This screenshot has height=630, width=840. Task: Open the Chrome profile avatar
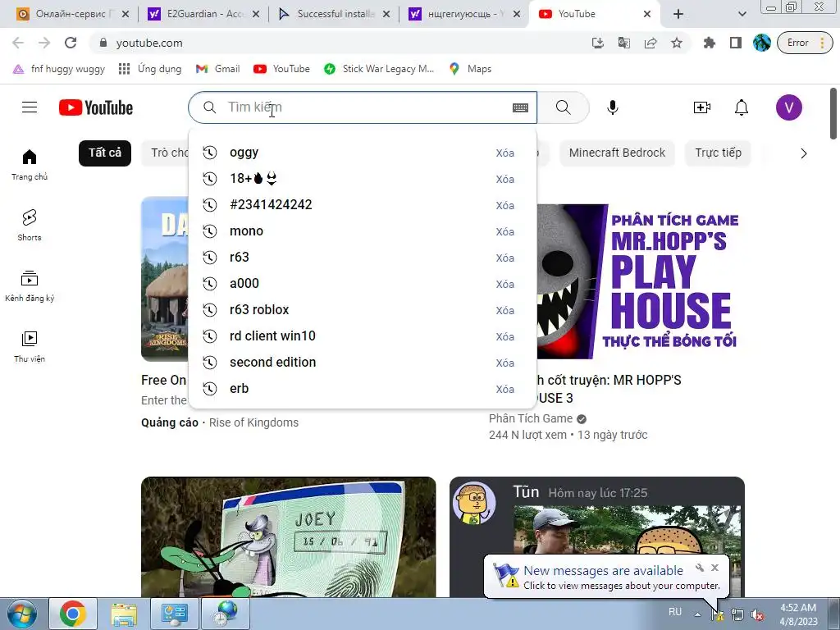[761, 43]
